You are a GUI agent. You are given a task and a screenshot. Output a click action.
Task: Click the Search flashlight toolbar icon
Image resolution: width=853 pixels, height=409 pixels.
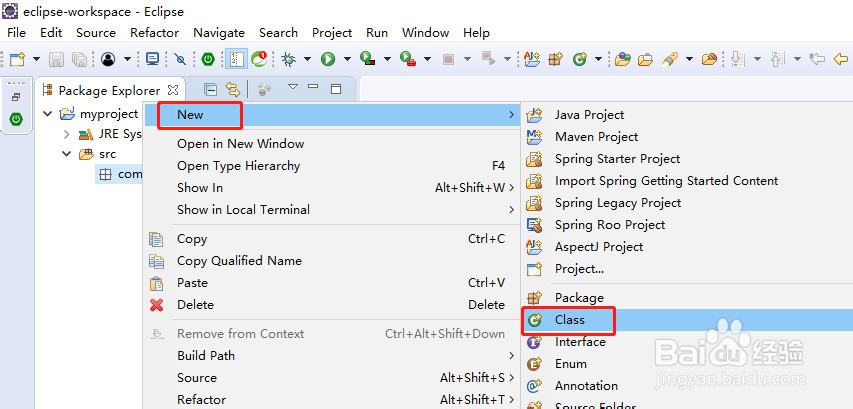click(x=669, y=59)
